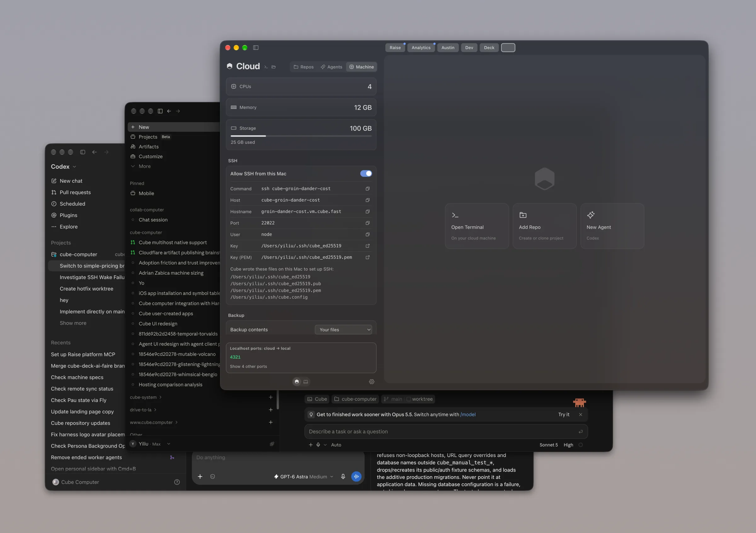Copy the Port value 22022
Screen dimensions: 756x533
tap(368, 223)
